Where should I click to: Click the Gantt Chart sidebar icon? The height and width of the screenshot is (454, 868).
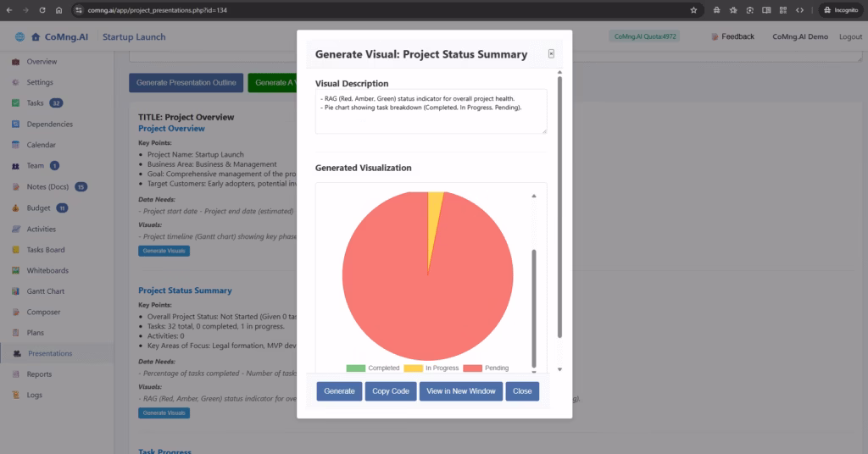tap(17, 291)
